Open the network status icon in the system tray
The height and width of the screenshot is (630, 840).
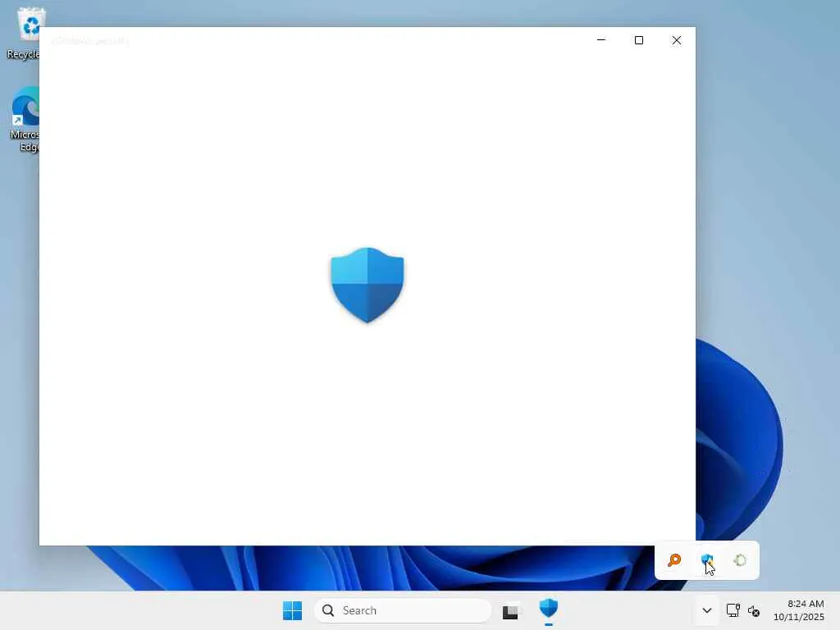[733, 610]
